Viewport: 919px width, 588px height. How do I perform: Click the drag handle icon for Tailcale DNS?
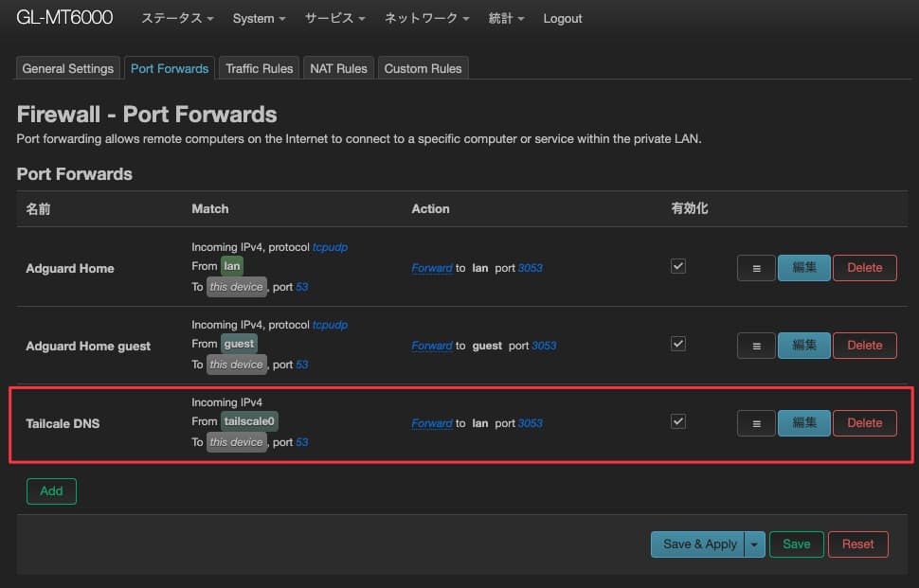756,423
